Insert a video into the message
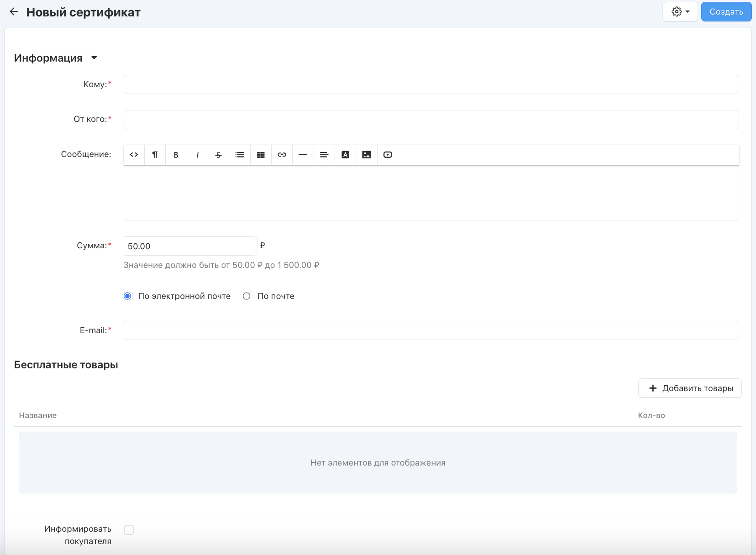Viewport: 756px width, 555px height. pos(388,155)
